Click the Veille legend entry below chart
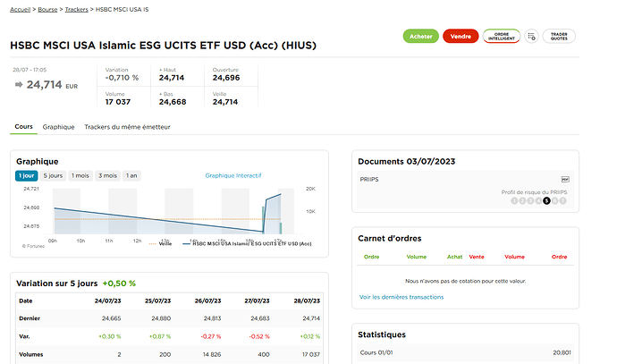Viewport: 617px width, 364px height. [161, 244]
